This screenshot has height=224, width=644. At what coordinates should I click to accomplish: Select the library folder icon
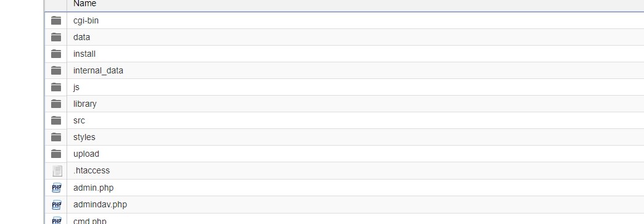56,104
